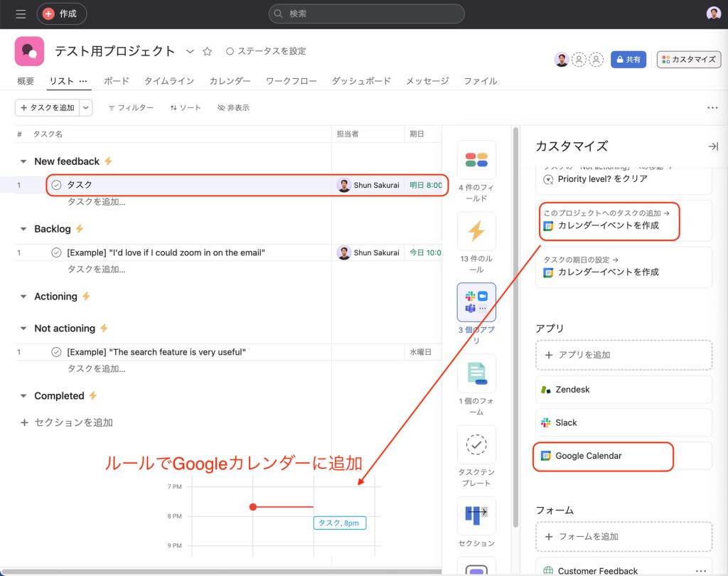Star the project as favorite

tap(208, 51)
